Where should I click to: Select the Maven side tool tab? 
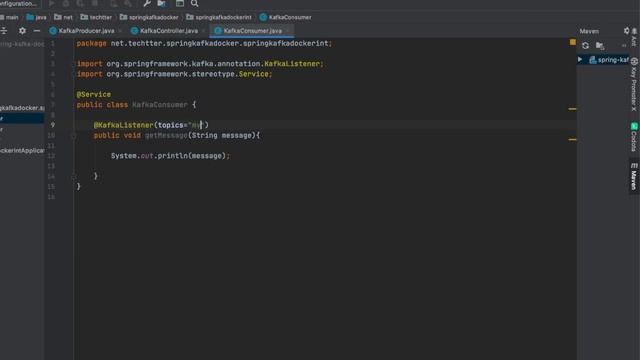click(634, 177)
